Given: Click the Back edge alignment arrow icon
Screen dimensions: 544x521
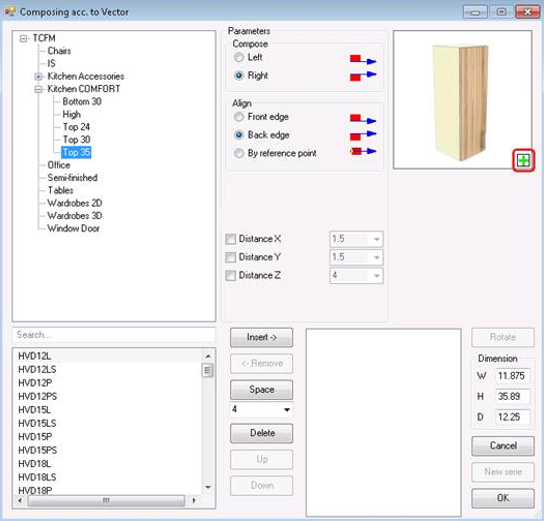Looking at the screenshot, I should pos(363,135).
